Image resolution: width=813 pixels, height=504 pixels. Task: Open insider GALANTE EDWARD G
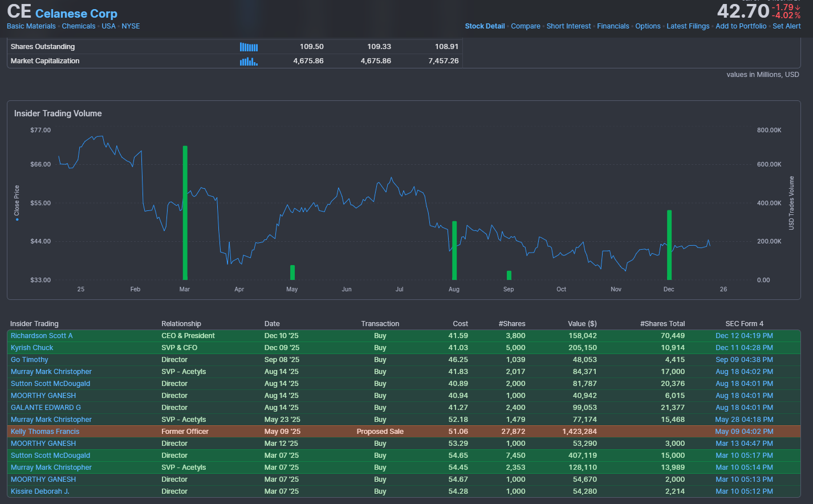tap(46, 408)
